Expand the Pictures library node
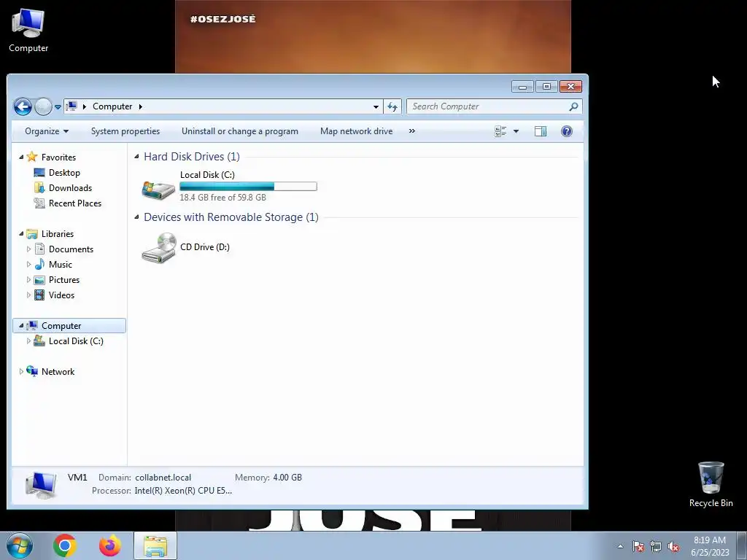Image resolution: width=747 pixels, height=560 pixels. click(28, 279)
